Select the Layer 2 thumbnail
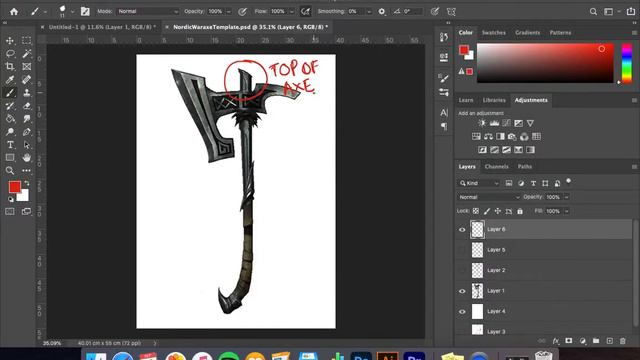The height and width of the screenshot is (360, 640). (477, 270)
